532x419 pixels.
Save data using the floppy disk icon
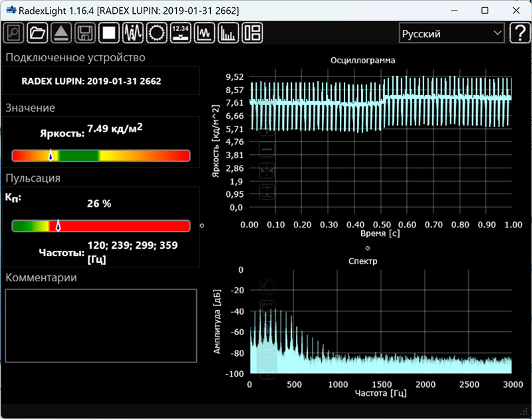tap(84, 33)
